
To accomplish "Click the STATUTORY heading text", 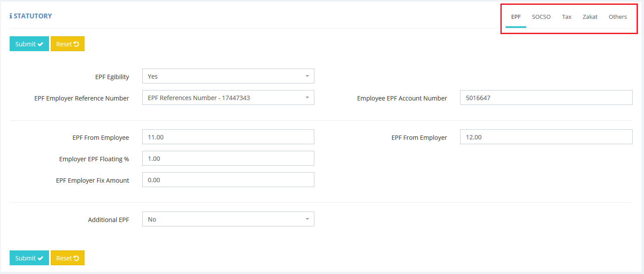I will pos(33,16).
